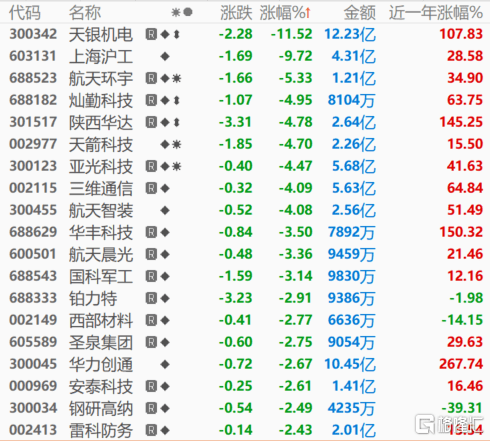Click the sun-shaped marker beside 航天环宇
The height and width of the screenshot is (441, 490).
(x=176, y=78)
